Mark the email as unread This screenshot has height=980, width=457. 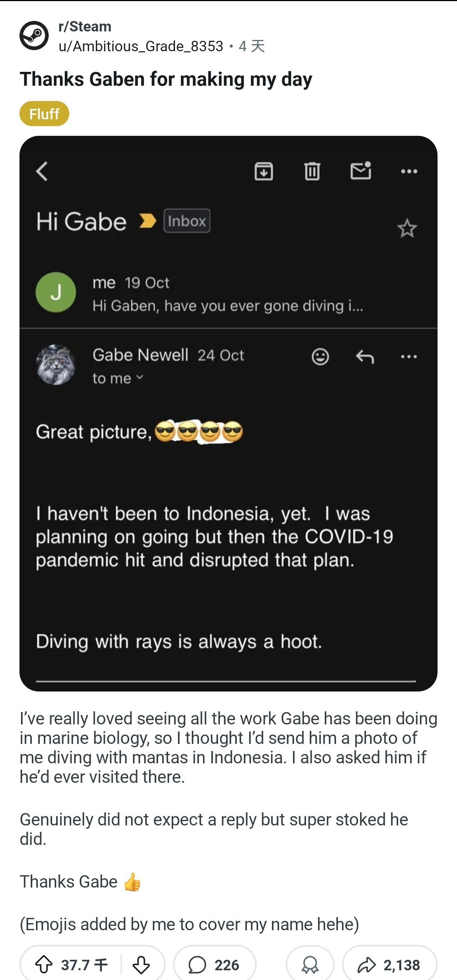point(360,170)
